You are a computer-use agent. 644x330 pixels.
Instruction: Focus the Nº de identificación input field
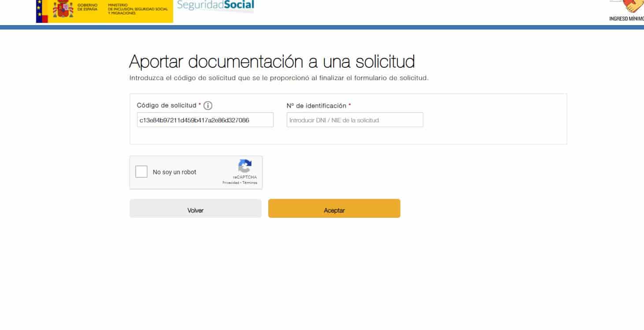coord(355,120)
